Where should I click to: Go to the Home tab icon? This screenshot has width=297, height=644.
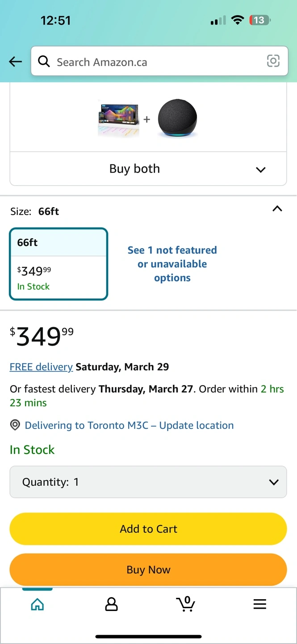38,605
